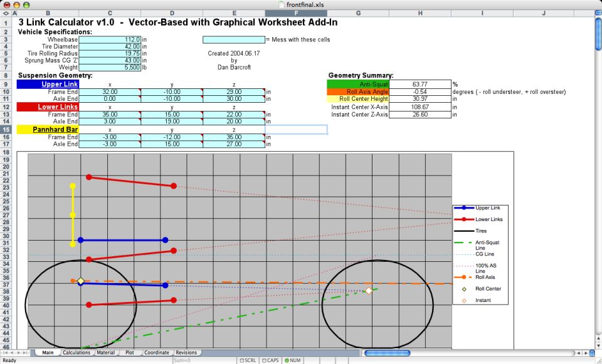Select the Main sheet tab
This screenshot has height=364, width=602.
48,353
